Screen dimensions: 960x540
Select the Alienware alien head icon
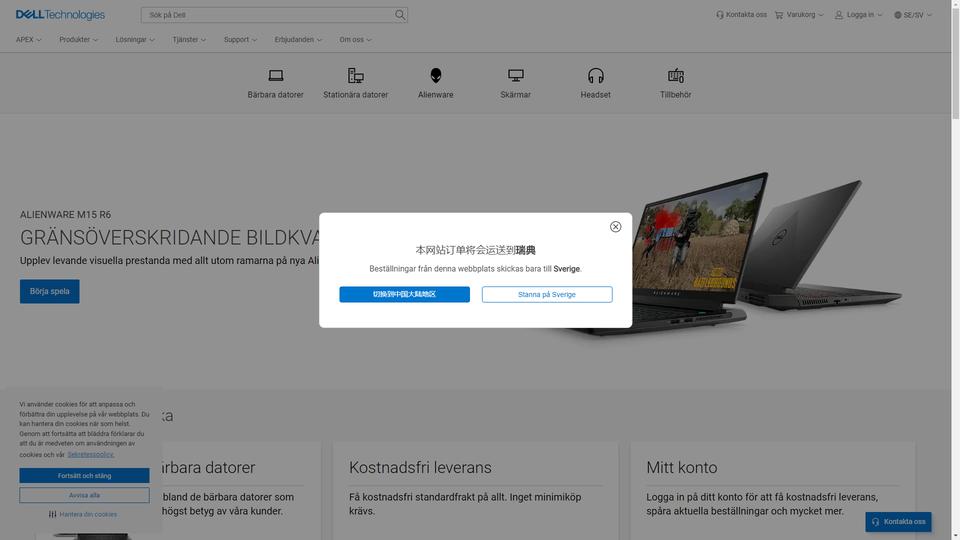[x=436, y=75]
